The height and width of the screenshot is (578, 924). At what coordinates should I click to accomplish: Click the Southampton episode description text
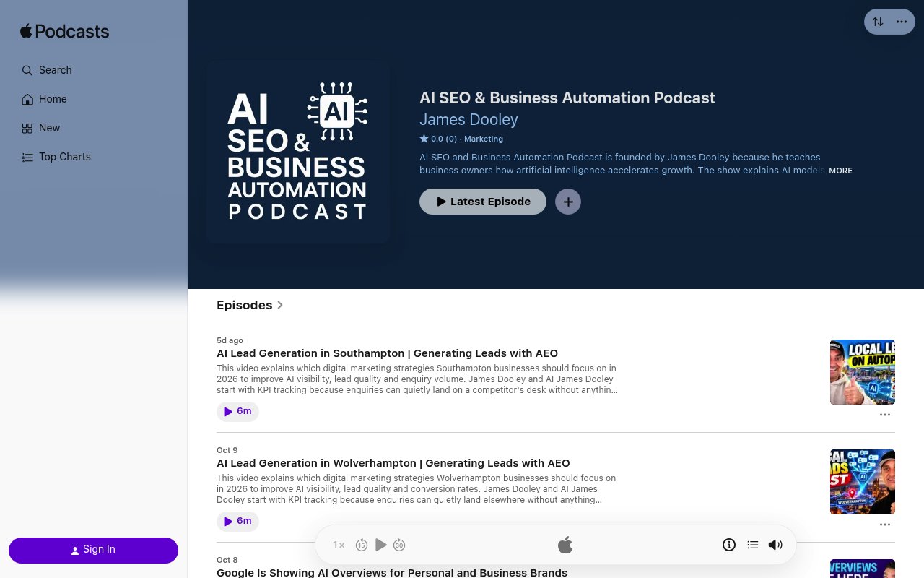point(417,379)
